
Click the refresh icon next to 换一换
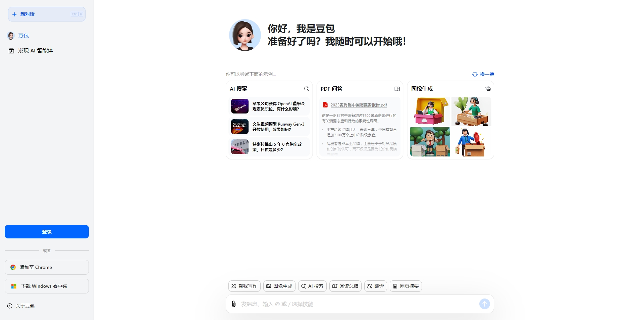click(x=475, y=74)
